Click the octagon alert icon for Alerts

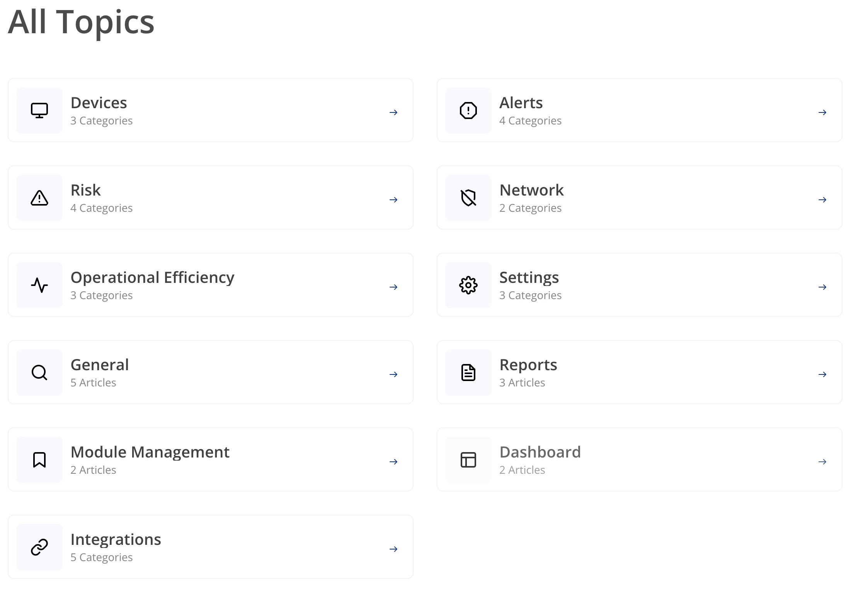click(468, 111)
